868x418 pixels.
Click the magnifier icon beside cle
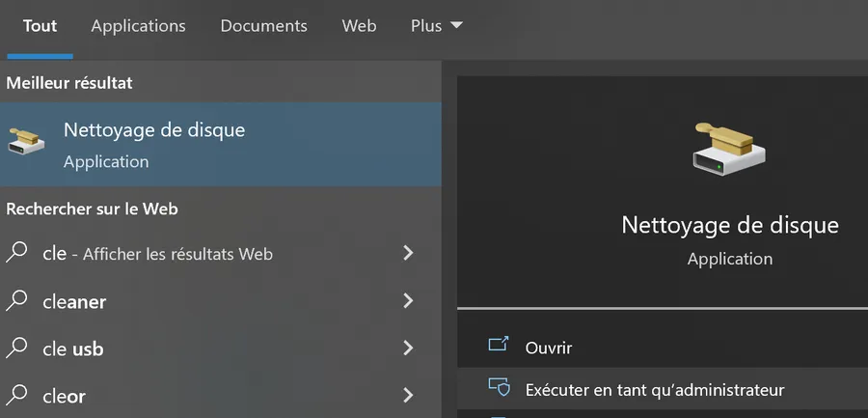(16, 252)
